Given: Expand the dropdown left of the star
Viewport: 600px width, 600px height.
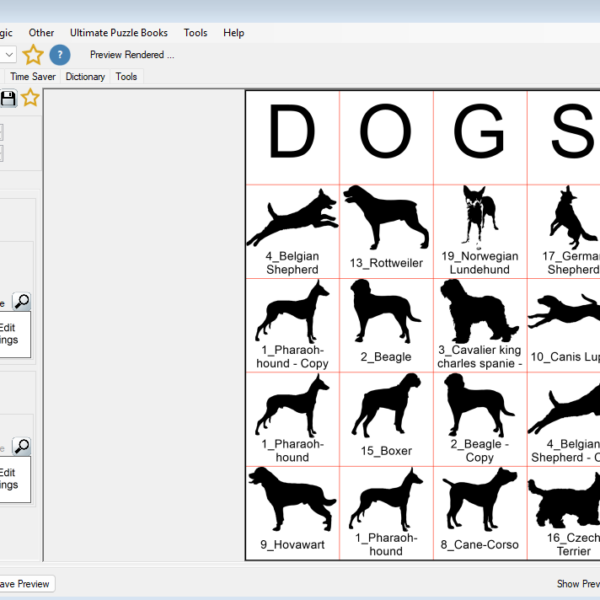Looking at the screenshot, I should (x=8, y=55).
